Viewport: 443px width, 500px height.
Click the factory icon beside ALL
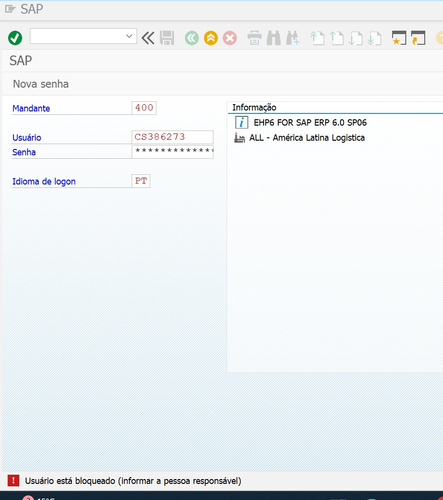(x=239, y=138)
